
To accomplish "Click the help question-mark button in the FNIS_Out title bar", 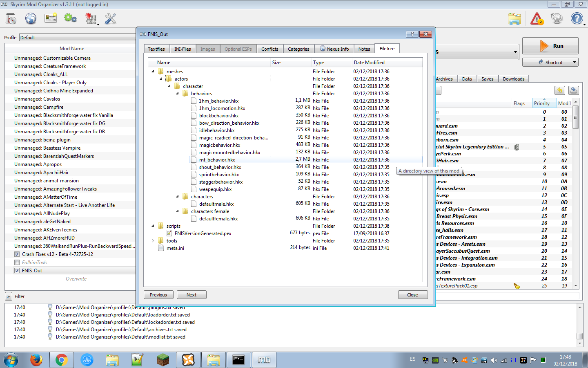I will [x=412, y=34].
